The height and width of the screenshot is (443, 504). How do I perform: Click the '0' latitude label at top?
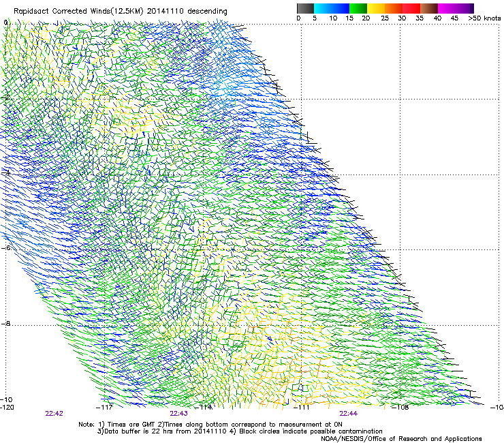point(5,22)
